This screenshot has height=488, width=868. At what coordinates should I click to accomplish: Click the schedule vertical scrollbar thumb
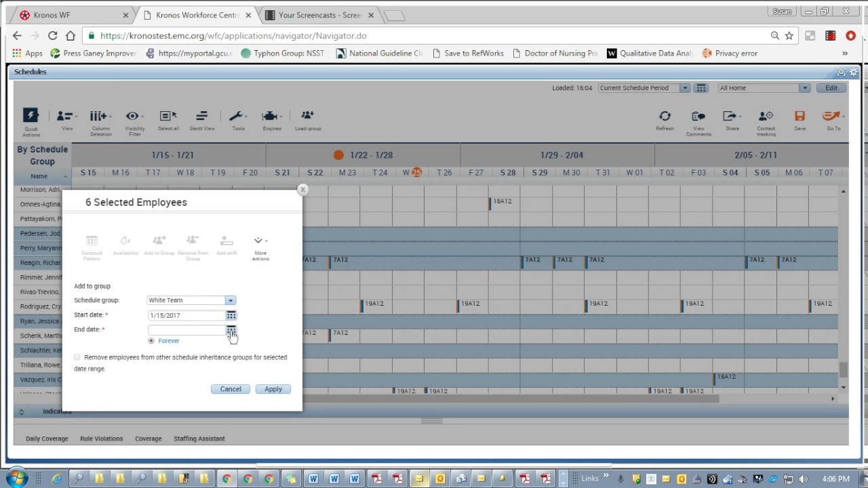pos(844,369)
